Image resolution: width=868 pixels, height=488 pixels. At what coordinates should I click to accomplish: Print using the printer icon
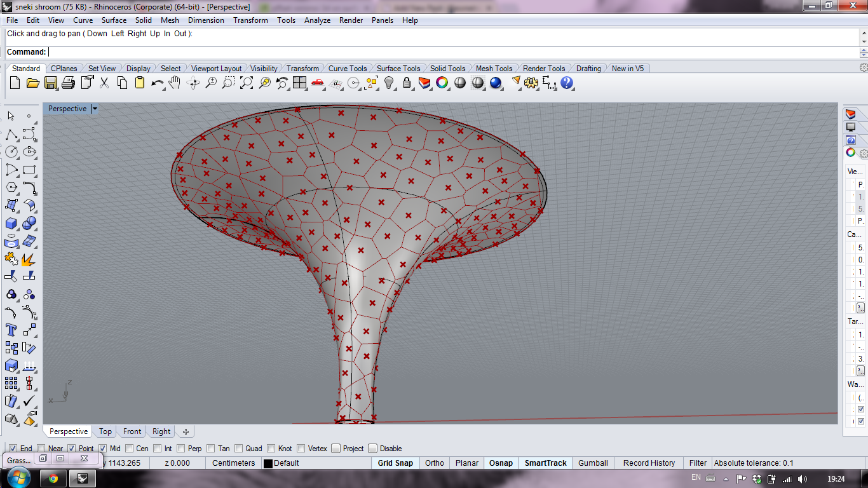pyautogui.click(x=69, y=83)
